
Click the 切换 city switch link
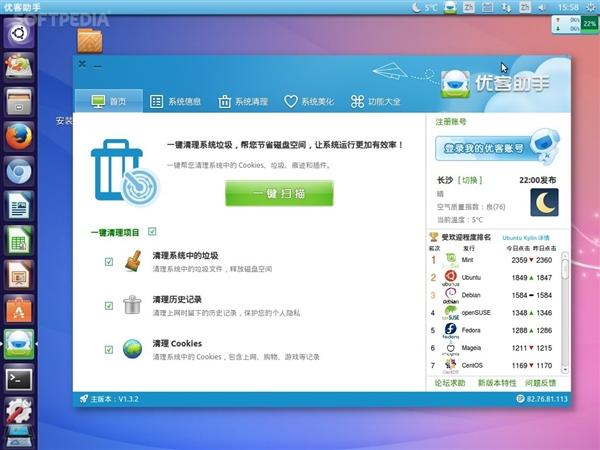pyautogui.click(x=470, y=181)
